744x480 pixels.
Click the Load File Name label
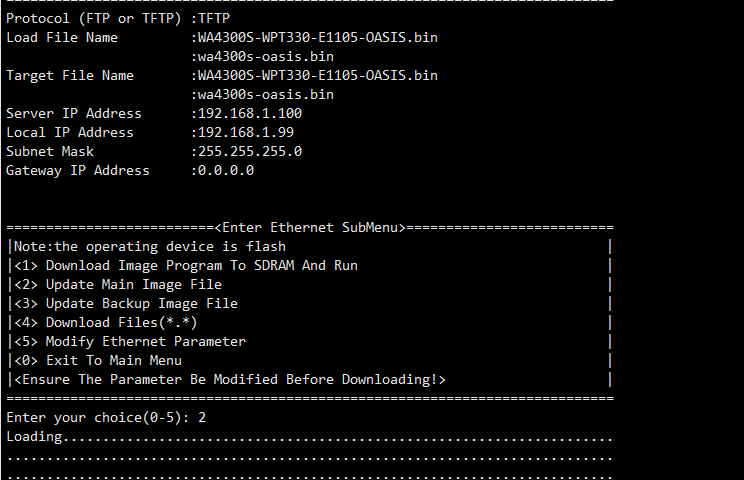point(62,37)
